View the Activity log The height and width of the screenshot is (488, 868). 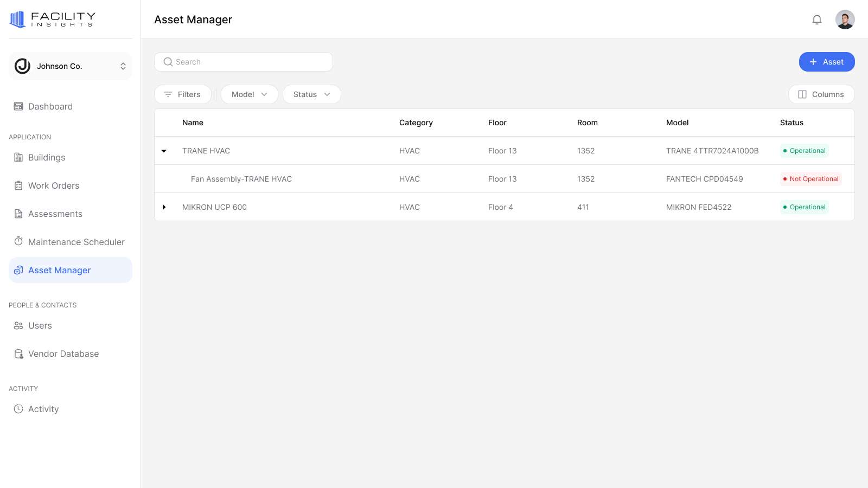(x=43, y=409)
